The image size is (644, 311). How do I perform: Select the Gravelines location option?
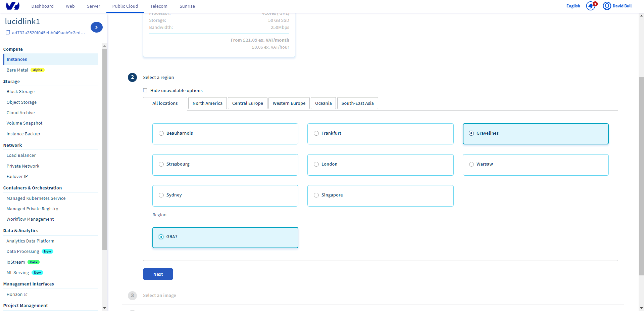pyautogui.click(x=536, y=134)
